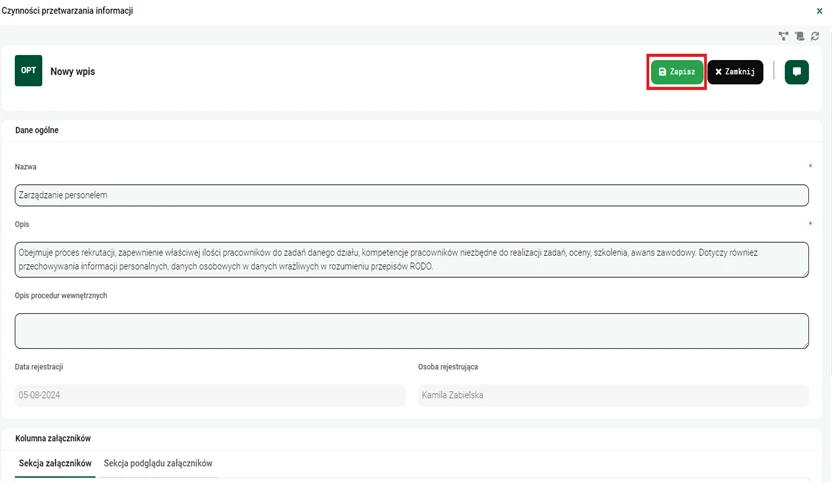Open the Sekcja podglądu załączników tab
832x482 pixels.
(x=158, y=464)
